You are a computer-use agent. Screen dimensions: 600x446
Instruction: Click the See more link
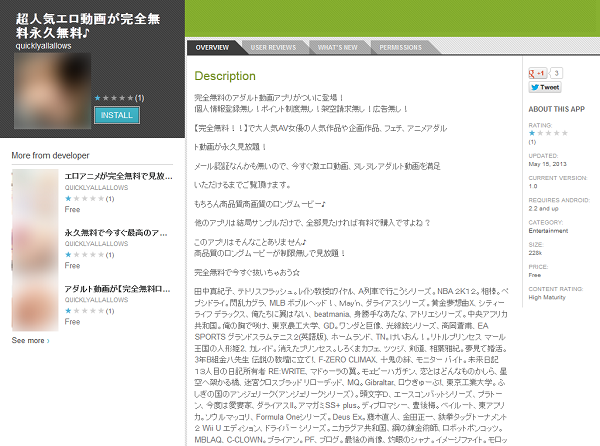(28, 340)
